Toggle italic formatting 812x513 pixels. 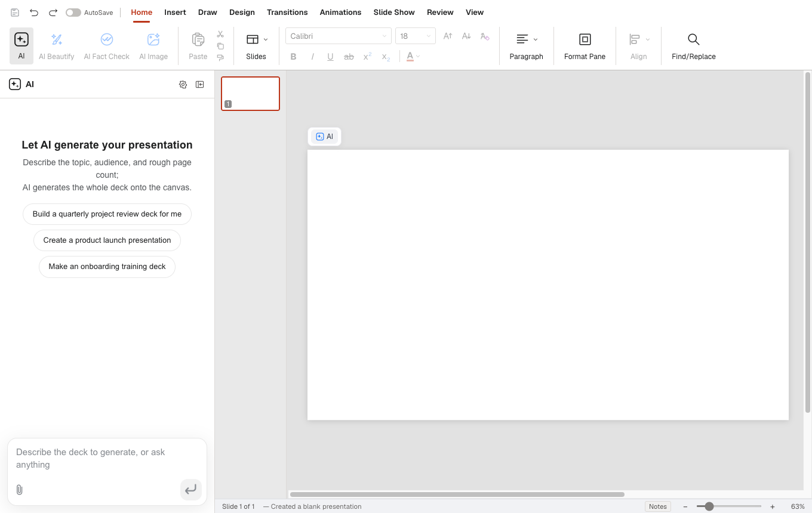pyautogui.click(x=312, y=57)
